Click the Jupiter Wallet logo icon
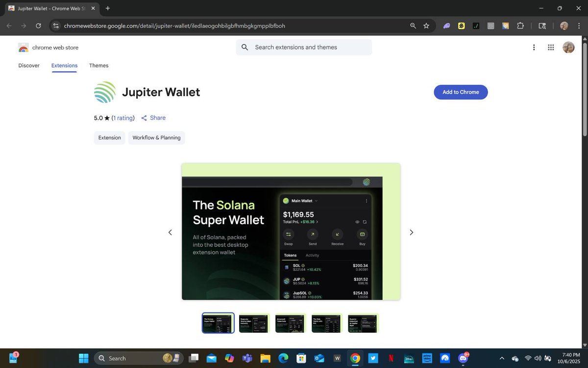Image resolution: width=588 pixels, height=368 pixels. coord(105,92)
